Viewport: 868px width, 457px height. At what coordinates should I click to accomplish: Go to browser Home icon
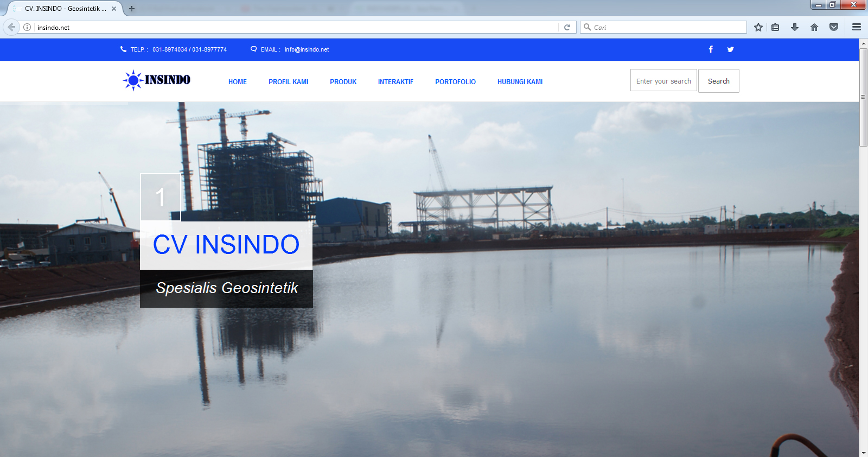814,27
